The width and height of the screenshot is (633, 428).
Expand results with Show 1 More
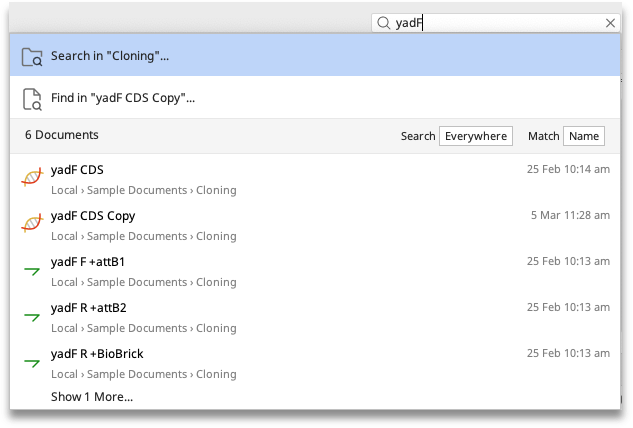point(92,397)
